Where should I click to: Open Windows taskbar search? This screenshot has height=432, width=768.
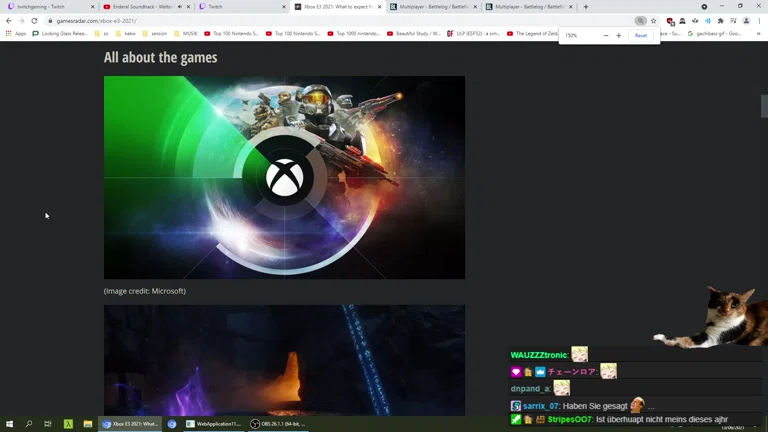(28, 424)
